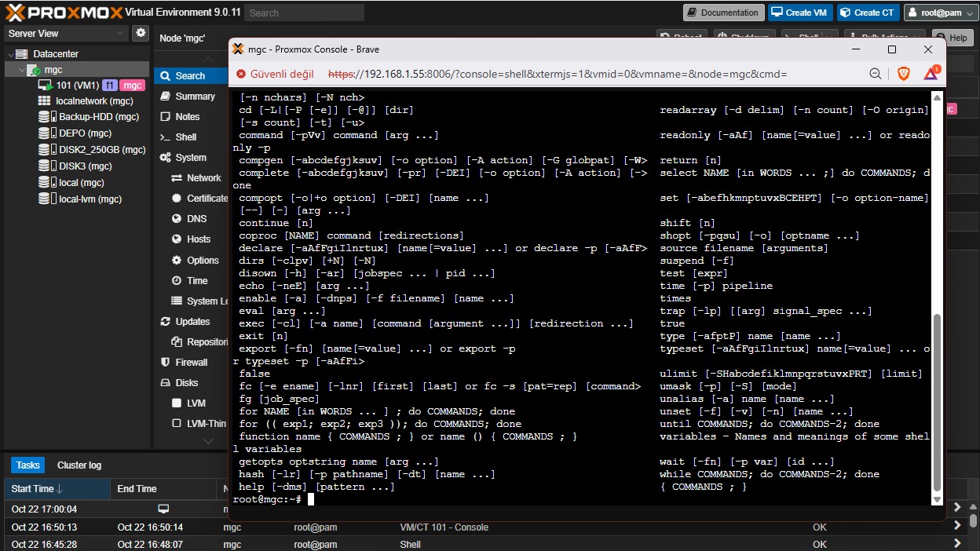The height and width of the screenshot is (551, 980).
Task: Click the zoom magnifier icon in address bar
Action: [x=876, y=74]
